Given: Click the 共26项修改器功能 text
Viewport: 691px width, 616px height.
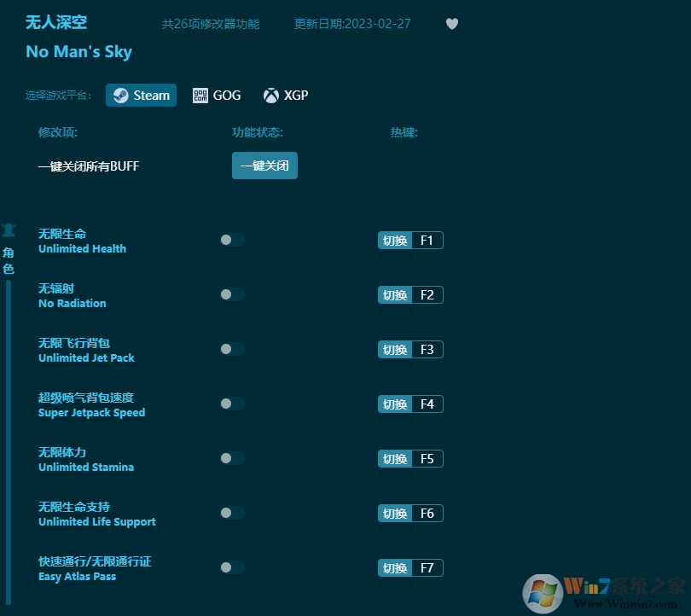Looking at the screenshot, I should click(x=211, y=24).
